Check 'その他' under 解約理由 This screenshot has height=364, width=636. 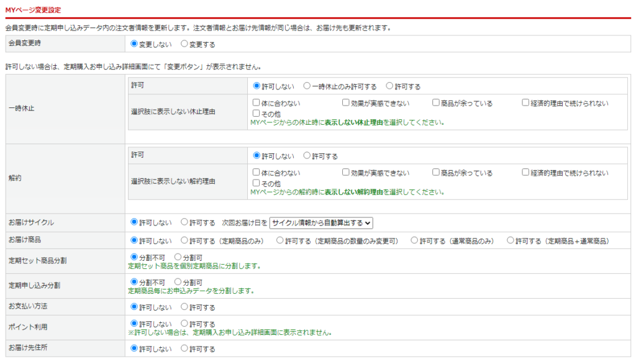[x=257, y=183]
